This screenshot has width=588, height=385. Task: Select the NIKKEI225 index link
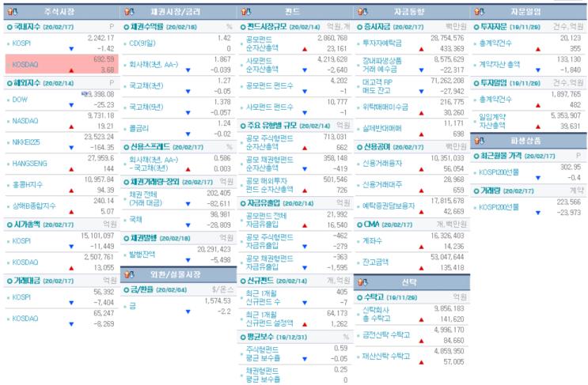click(26, 142)
